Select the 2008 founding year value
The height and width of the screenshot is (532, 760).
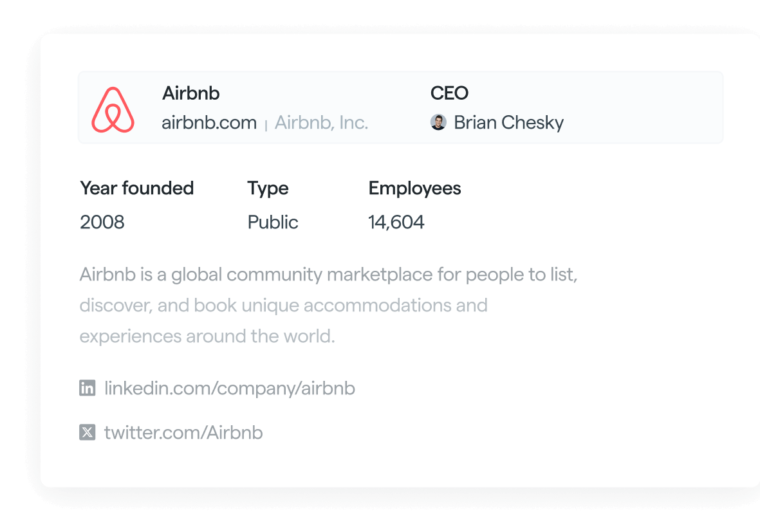click(x=102, y=222)
